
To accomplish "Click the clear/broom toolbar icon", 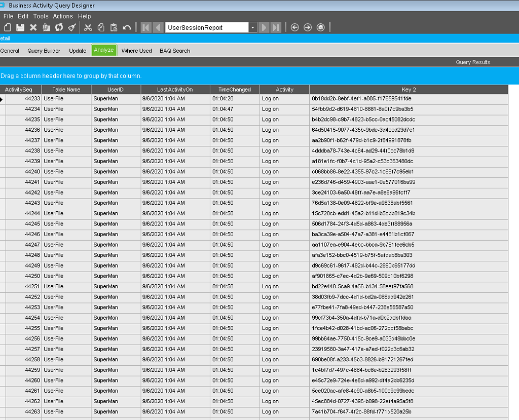I will (x=72, y=27).
